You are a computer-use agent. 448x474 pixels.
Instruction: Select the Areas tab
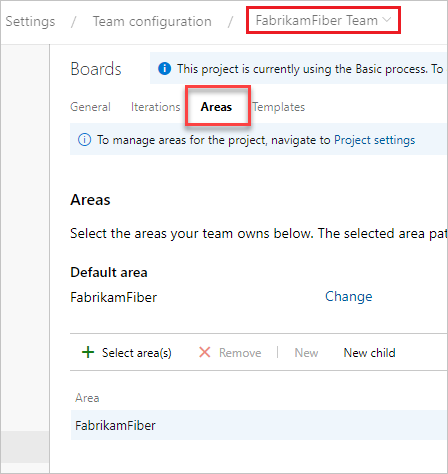click(x=216, y=107)
